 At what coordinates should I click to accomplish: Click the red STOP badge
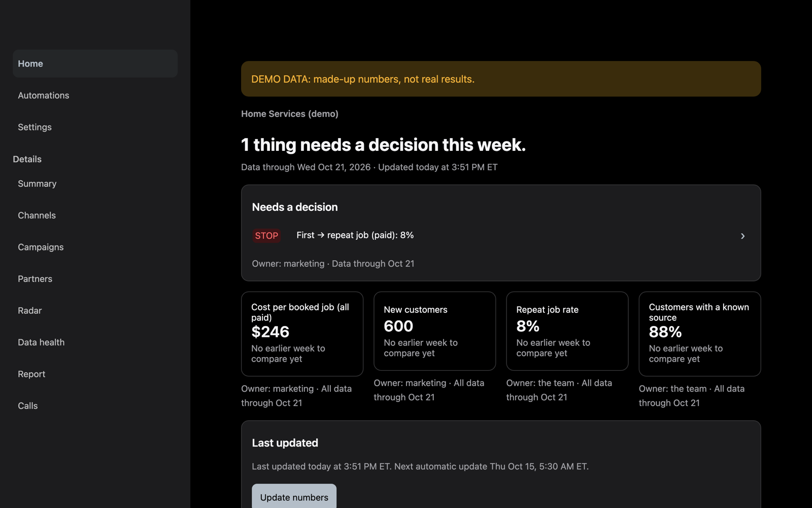[x=266, y=236]
